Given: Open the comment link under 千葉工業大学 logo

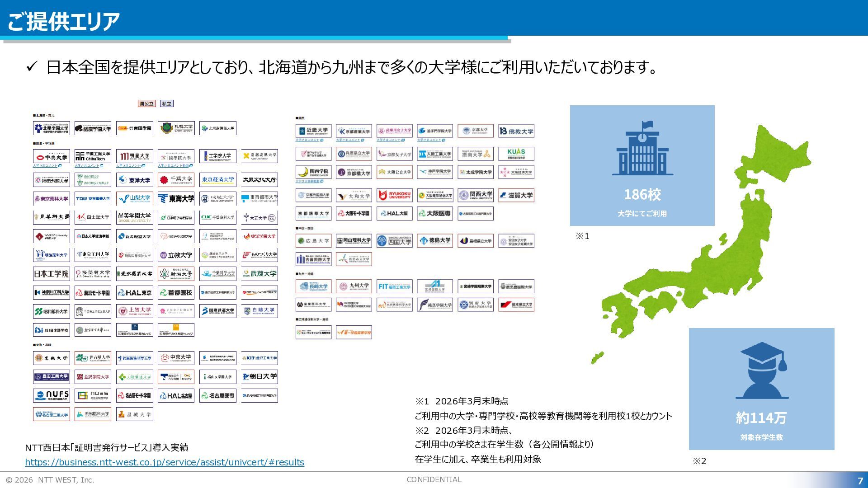Looking at the screenshot, I should (89, 166).
